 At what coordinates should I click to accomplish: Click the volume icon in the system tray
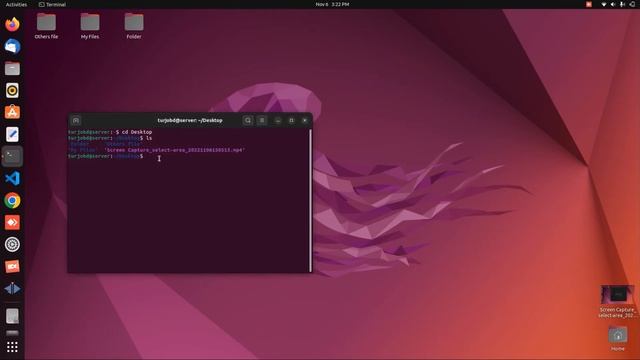(613, 4)
